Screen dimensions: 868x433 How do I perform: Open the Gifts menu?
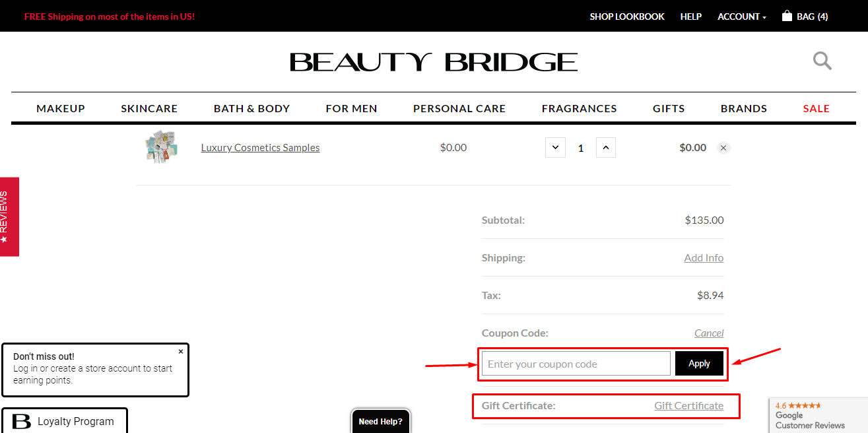coord(669,108)
